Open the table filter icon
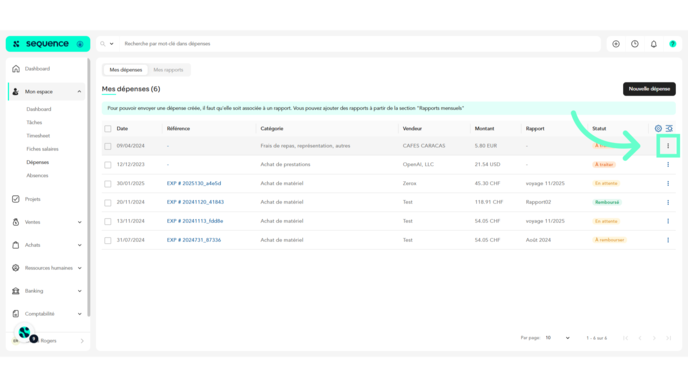The height and width of the screenshot is (387, 688). (x=669, y=129)
